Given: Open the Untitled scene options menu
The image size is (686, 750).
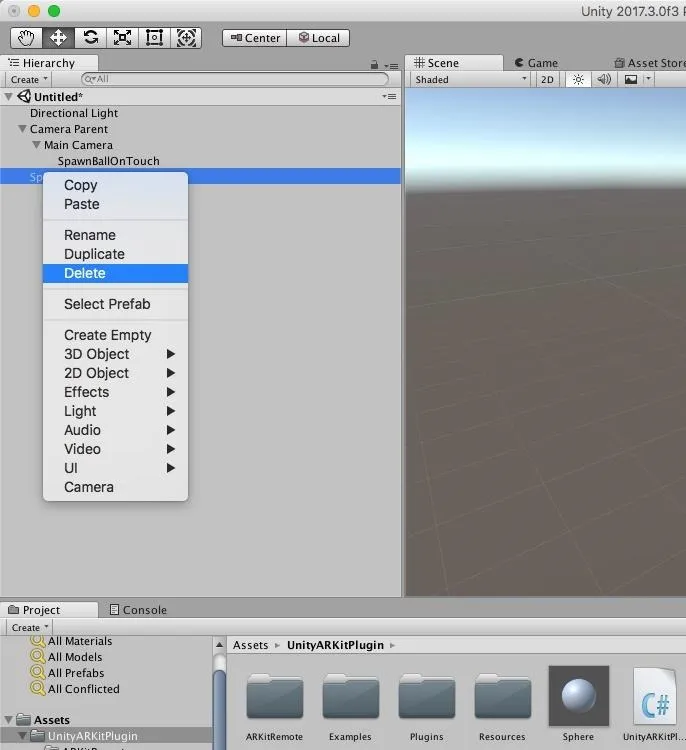Looking at the screenshot, I should (x=389, y=97).
